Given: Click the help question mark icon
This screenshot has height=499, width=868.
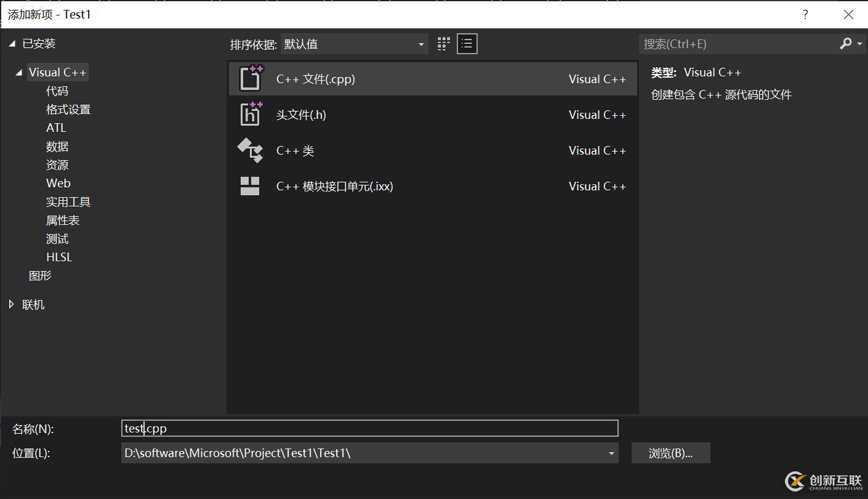Looking at the screenshot, I should coord(805,15).
